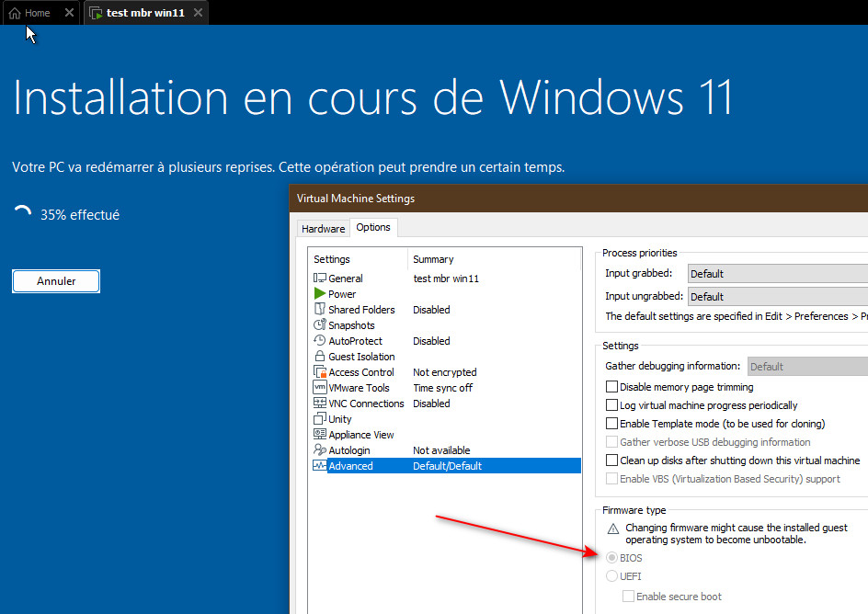
Task: Select Appliance View row
Action: (447, 435)
